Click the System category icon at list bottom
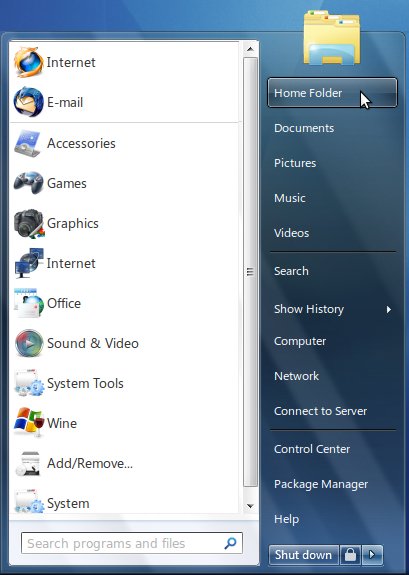409x575 pixels. (29, 501)
